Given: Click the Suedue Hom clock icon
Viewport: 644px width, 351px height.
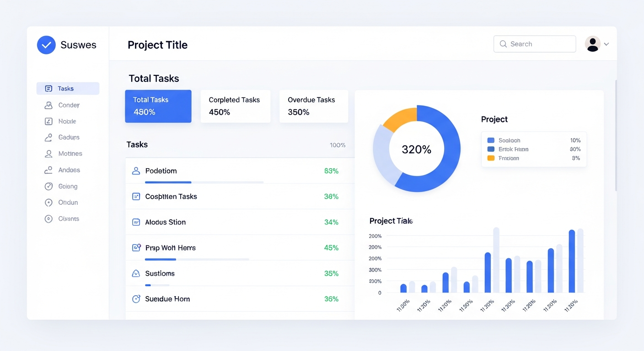Looking at the screenshot, I should pyautogui.click(x=136, y=298).
